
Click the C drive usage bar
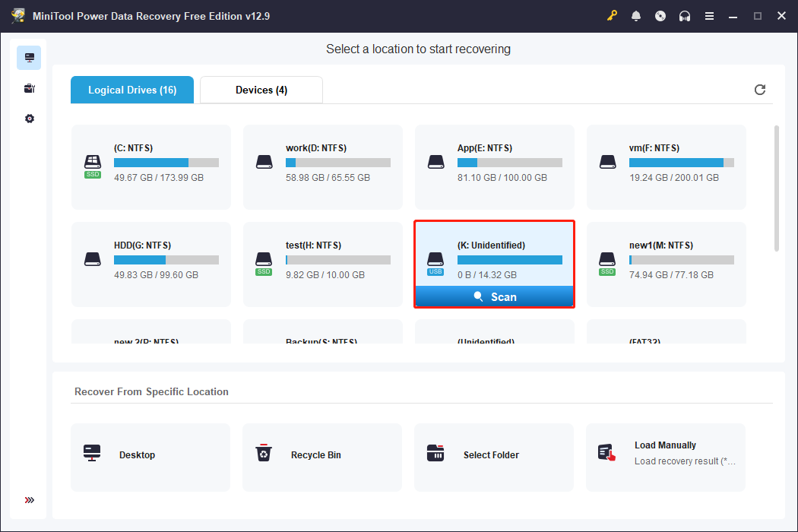(x=166, y=163)
